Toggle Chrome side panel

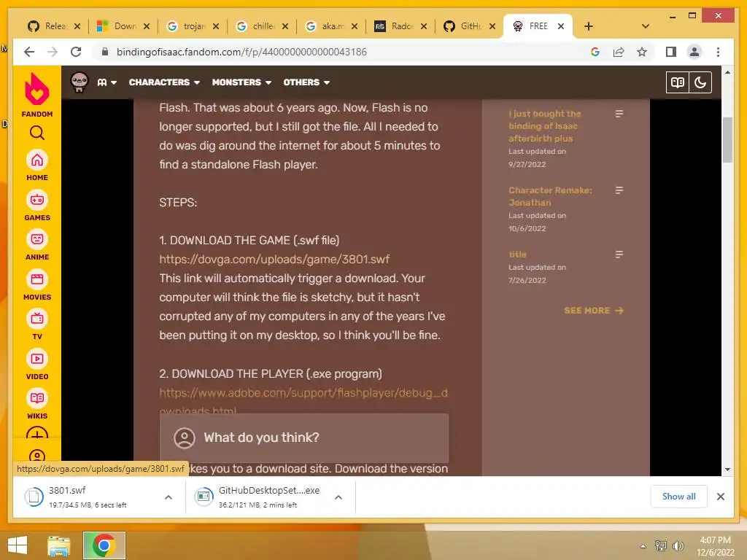click(671, 52)
